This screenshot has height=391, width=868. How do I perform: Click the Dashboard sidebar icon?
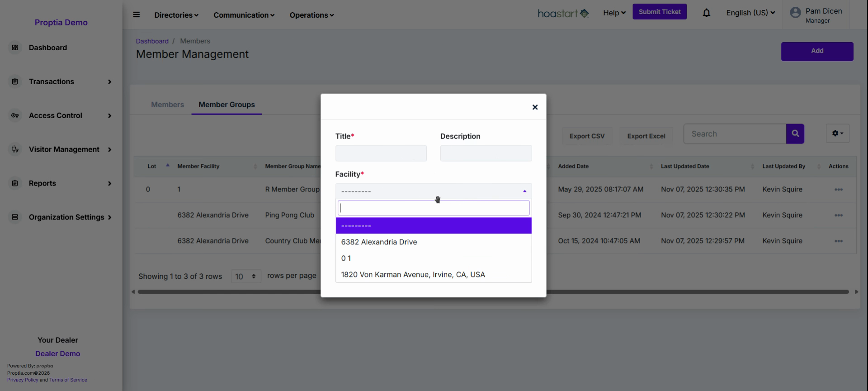click(x=15, y=48)
